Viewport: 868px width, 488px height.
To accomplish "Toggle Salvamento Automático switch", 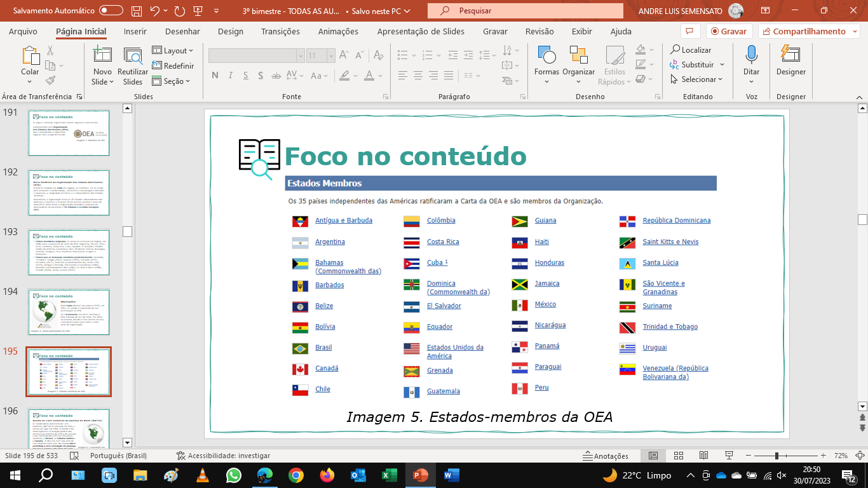I will (x=111, y=11).
